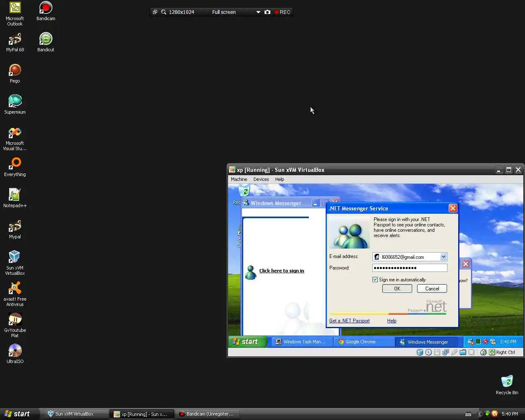Open the Microsoft Outlook desktop shortcut
The height and width of the screenshot is (420, 525).
point(15,14)
